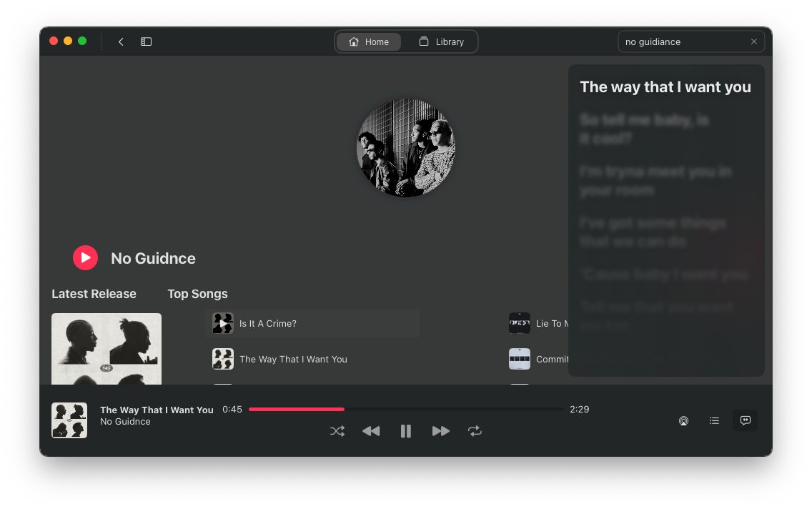Toggle repeat mode
Image resolution: width=812 pixels, height=509 pixels.
(x=475, y=431)
